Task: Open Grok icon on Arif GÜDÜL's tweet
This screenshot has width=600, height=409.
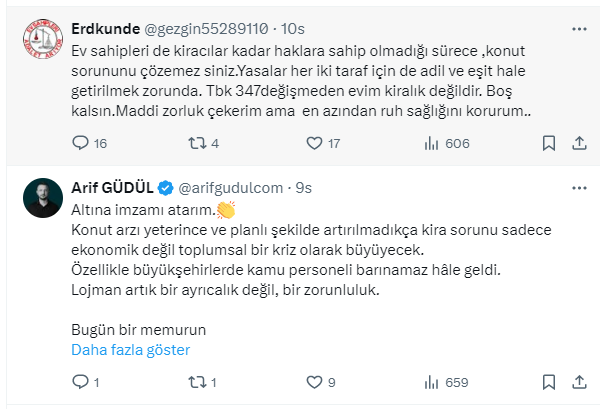Action: pyautogui.click(x=548, y=187)
